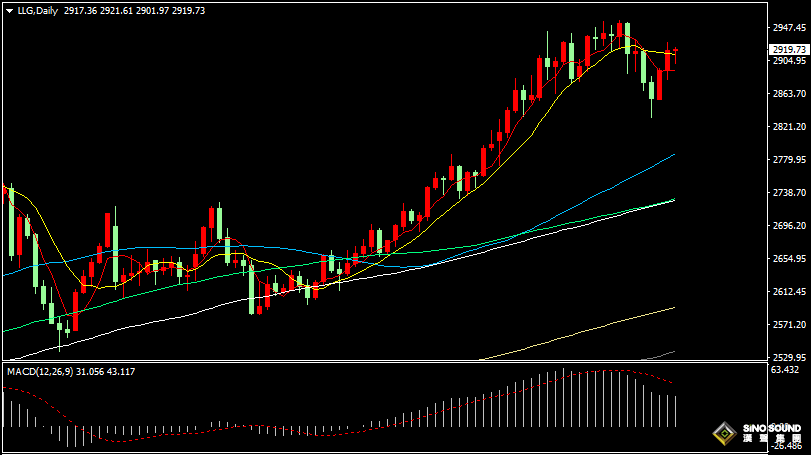Click the 2947.45 price axis label

pyautogui.click(x=789, y=27)
